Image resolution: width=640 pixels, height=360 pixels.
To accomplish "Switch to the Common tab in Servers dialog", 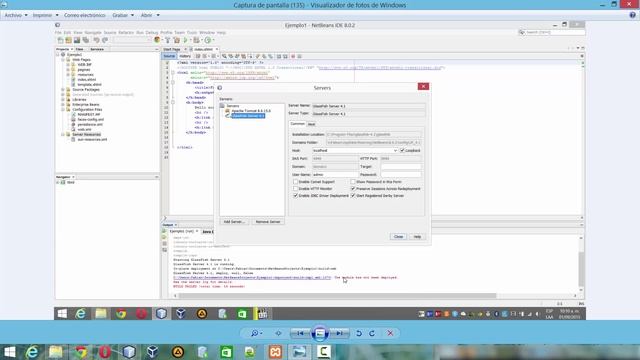I will [298, 124].
